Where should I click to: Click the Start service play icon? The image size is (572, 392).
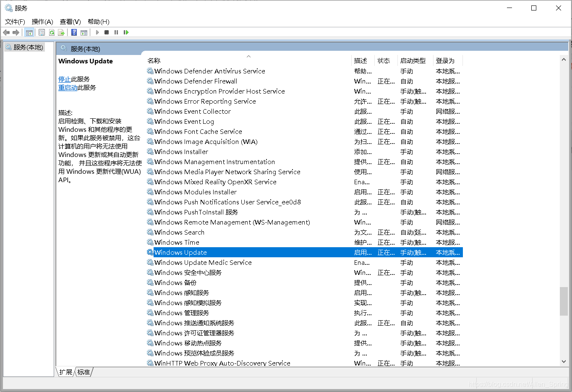pos(97,32)
